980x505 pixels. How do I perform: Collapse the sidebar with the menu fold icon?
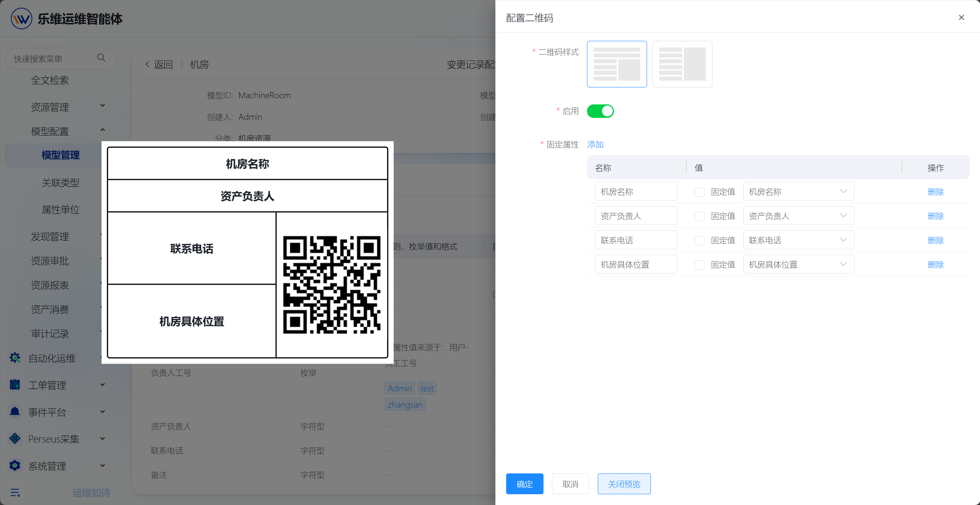click(15, 493)
